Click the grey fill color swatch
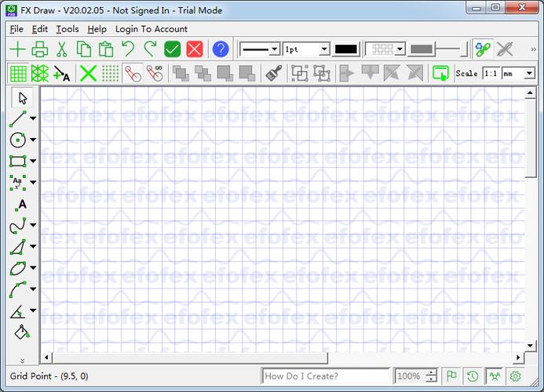 coord(422,49)
